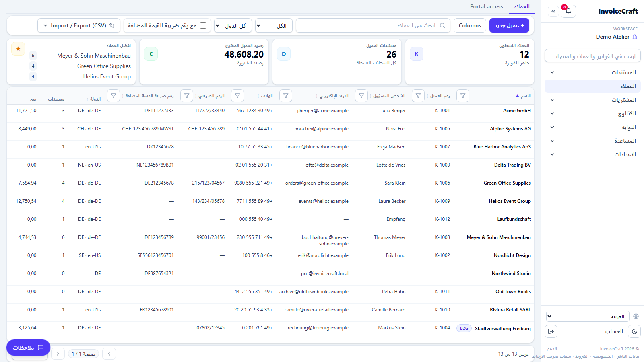The height and width of the screenshot is (362, 644).
Task: Open the ملاحظات feedback button
Action: coord(28,348)
